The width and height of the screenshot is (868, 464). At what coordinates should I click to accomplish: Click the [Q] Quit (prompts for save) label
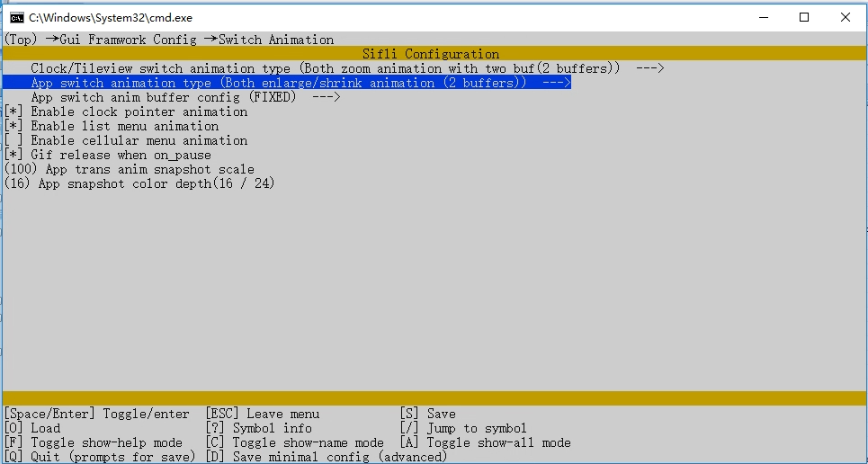pos(100,458)
